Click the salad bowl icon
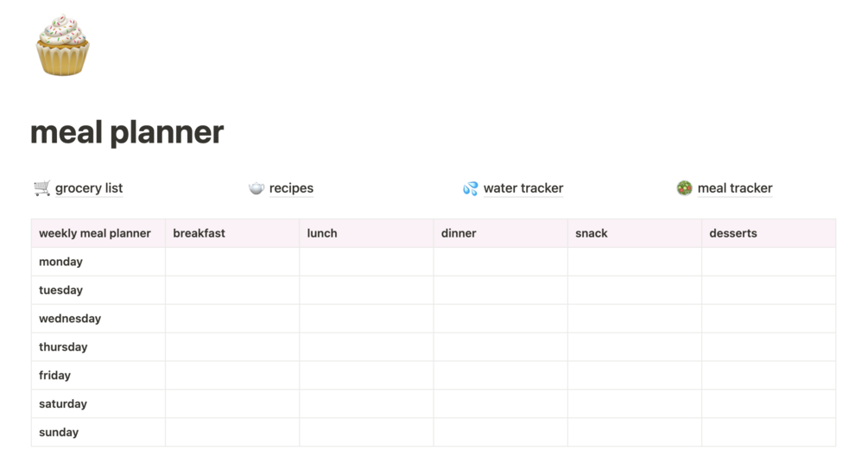Image resolution: width=868 pixels, height=476 pixels. pos(684,188)
